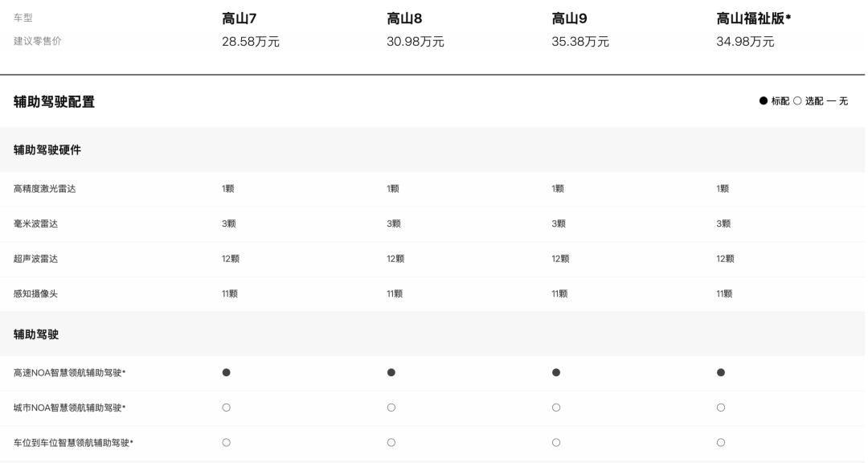
Task: Click optional circle for 车位到车位 under 高山福祉版
Action: (721, 442)
